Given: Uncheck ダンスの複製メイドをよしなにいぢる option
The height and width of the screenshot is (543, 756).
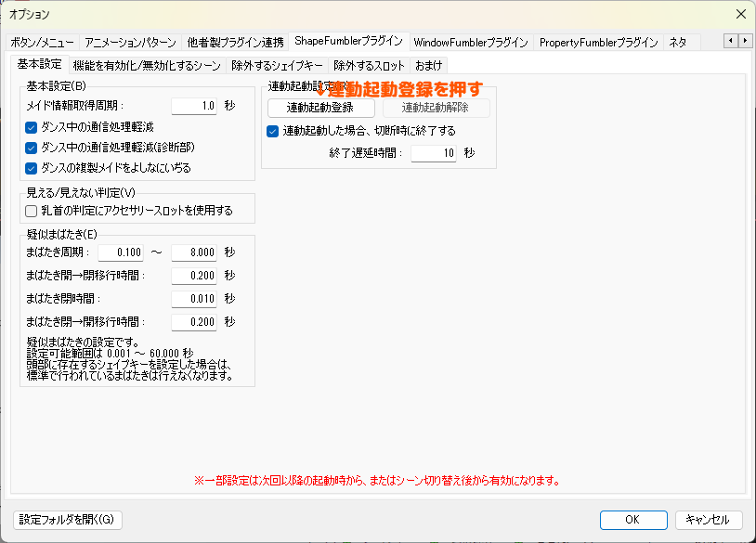Looking at the screenshot, I should (32, 168).
